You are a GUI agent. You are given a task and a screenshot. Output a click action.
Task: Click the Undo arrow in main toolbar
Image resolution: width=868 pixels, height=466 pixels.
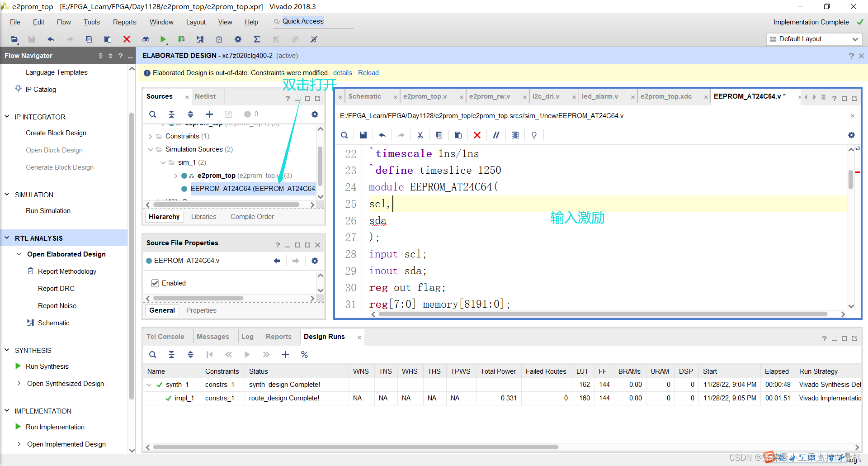coord(51,39)
